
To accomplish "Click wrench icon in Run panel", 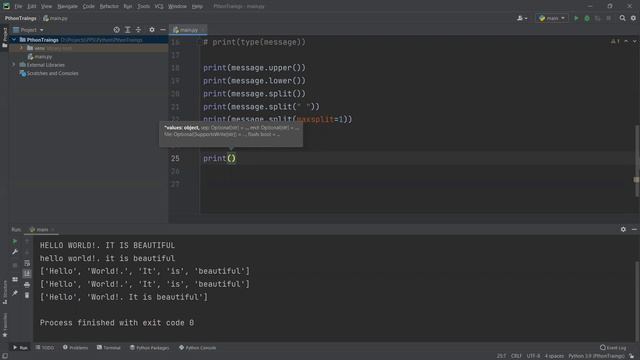I will [15, 252].
